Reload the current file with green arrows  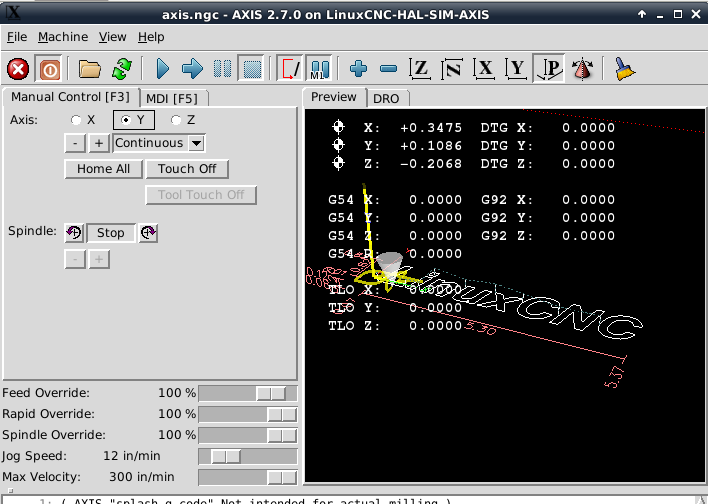click(122, 69)
